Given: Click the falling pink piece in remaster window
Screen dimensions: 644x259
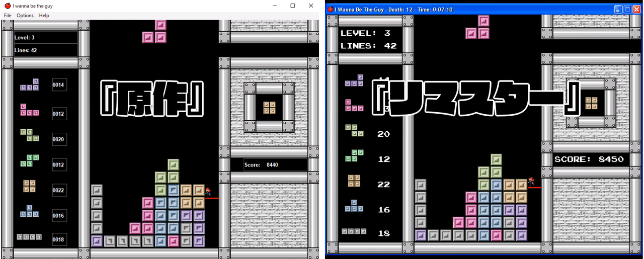Looking at the screenshot, I should click(477, 27).
